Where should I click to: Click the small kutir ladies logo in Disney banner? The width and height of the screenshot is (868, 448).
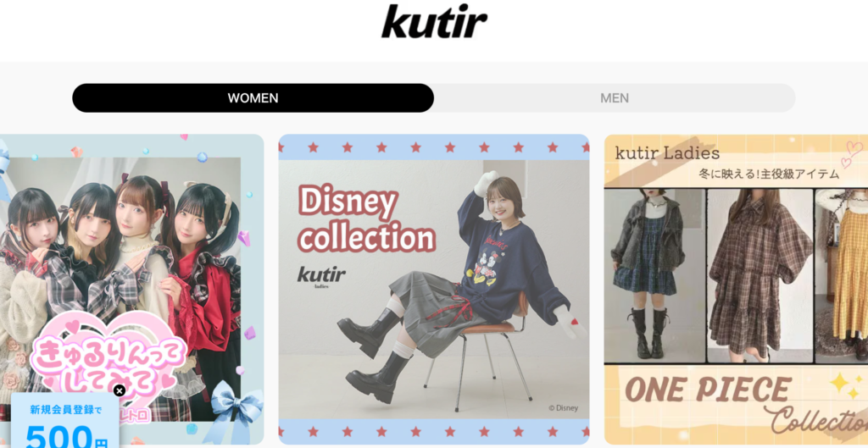coord(321,277)
